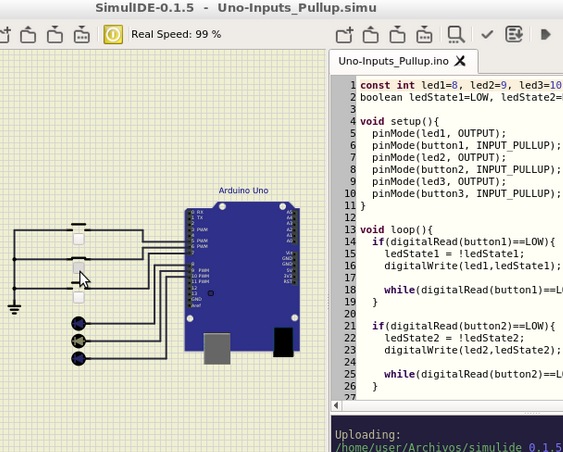This screenshot has width=563, height=452.
Task: Create a new file in the code editor toolbar
Action: pos(344,35)
